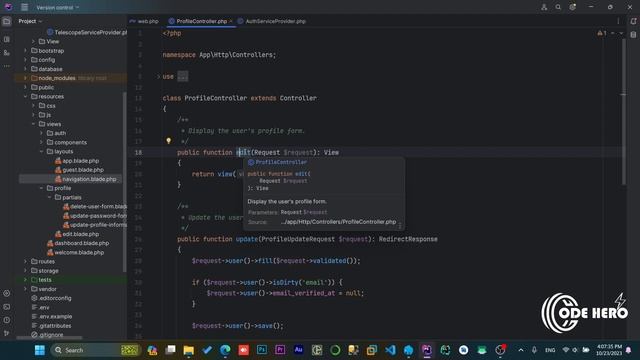The width and height of the screenshot is (640, 360).
Task: Select navigation.blade.php in project tree
Action: [x=89, y=179]
